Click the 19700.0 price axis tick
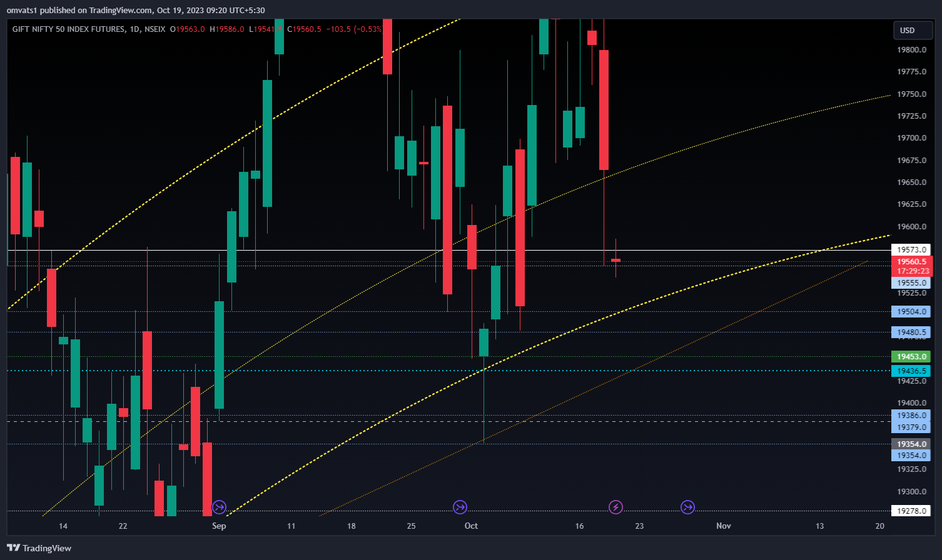Image resolution: width=942 pixels, height=560 pixels. point(911,138)
